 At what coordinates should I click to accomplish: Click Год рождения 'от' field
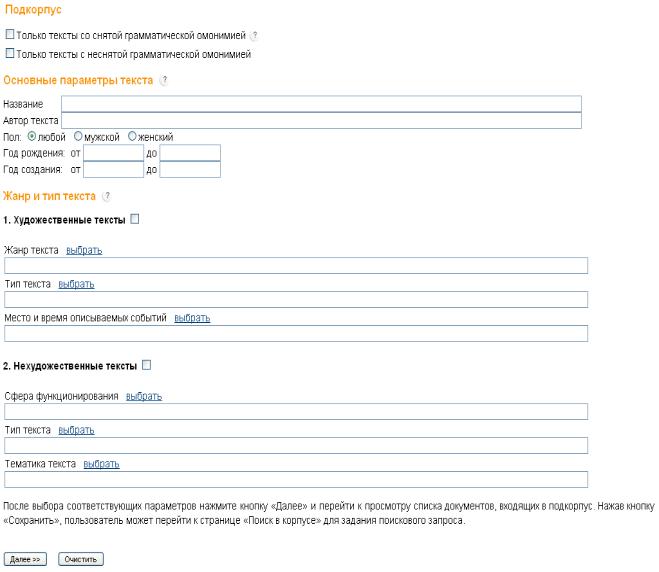tap(113, 153)
